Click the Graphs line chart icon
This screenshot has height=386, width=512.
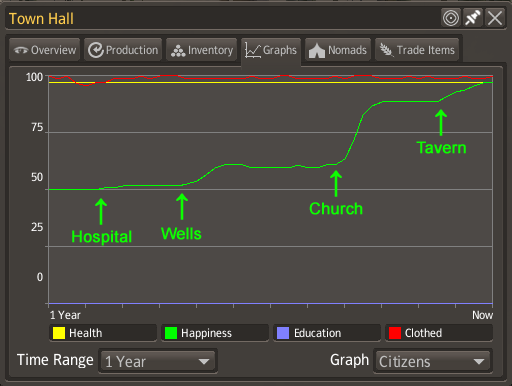point(253,51)
